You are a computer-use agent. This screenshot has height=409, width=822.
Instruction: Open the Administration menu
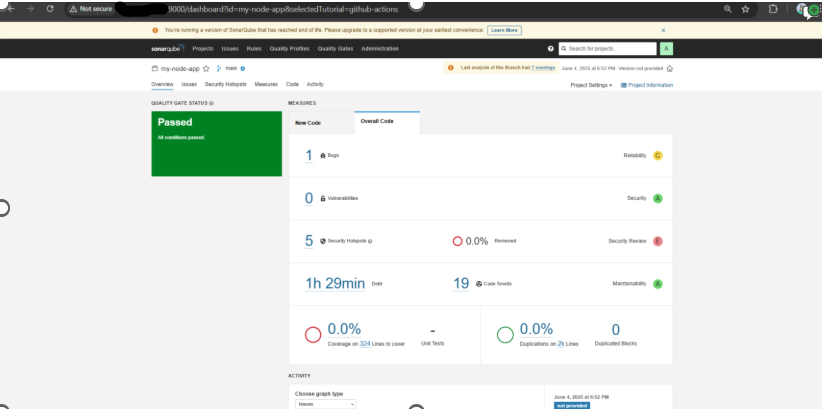click(380, 49)
